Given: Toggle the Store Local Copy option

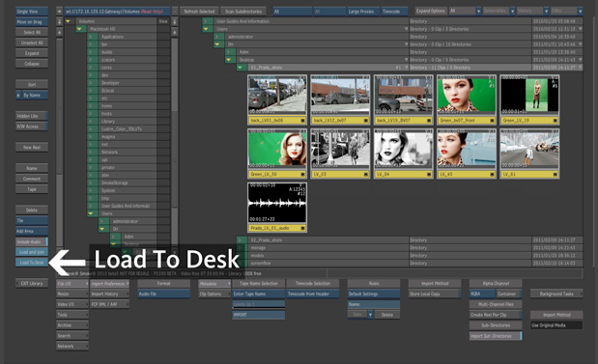Looking at the screenshot, I should click(x=435, y=294).
